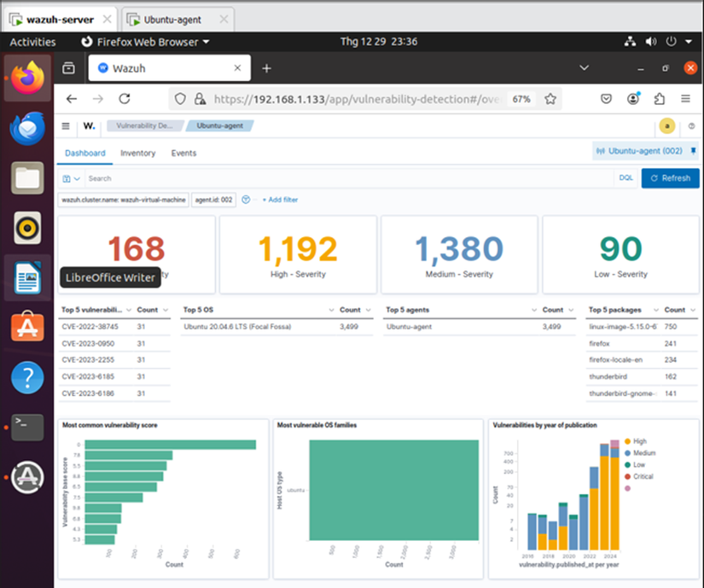Open the filter options circle icon
Screen dimensions: 704x588
click(246, 200)
